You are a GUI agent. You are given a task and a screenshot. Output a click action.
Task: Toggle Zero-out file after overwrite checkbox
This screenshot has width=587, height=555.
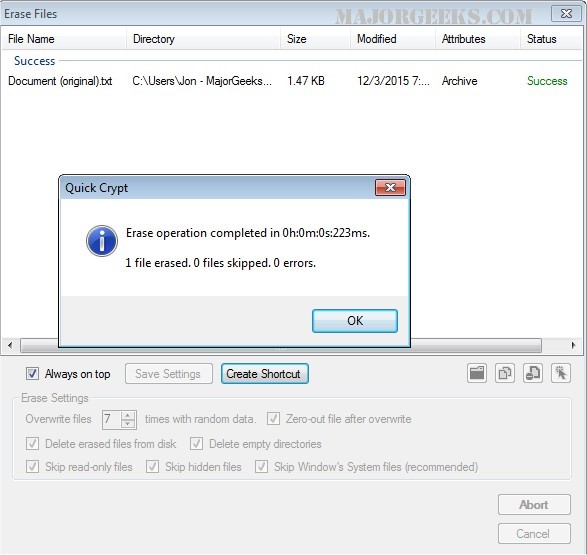[273, 418]
